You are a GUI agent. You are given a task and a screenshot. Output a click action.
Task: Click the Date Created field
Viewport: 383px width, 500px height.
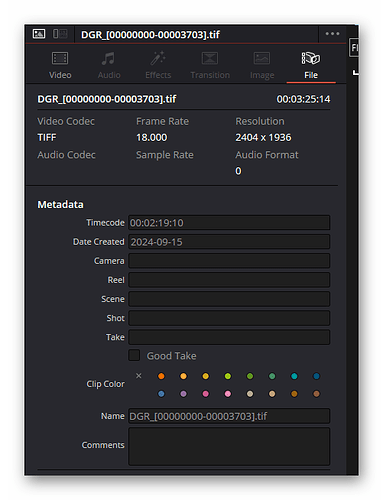point(229,242)
